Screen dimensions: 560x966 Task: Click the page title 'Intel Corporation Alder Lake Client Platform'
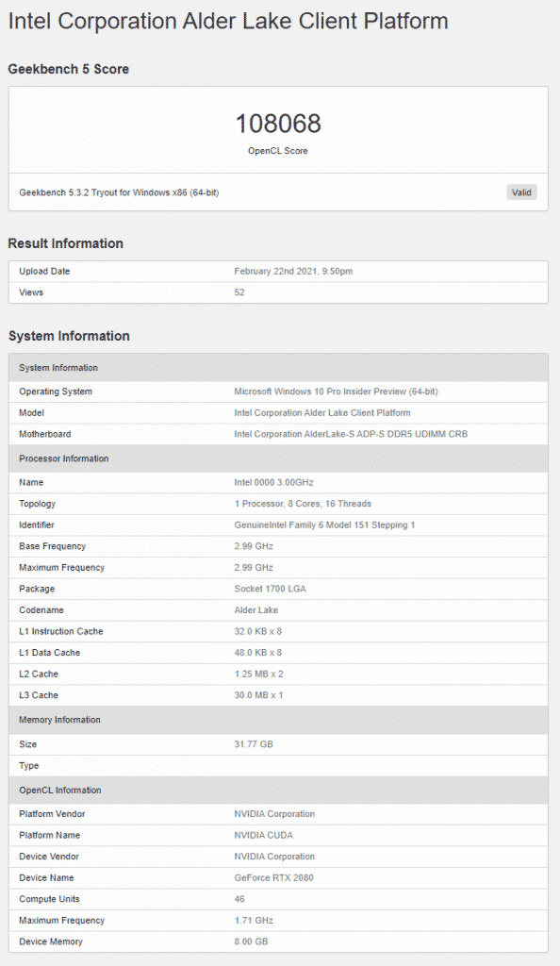point(228,21)
